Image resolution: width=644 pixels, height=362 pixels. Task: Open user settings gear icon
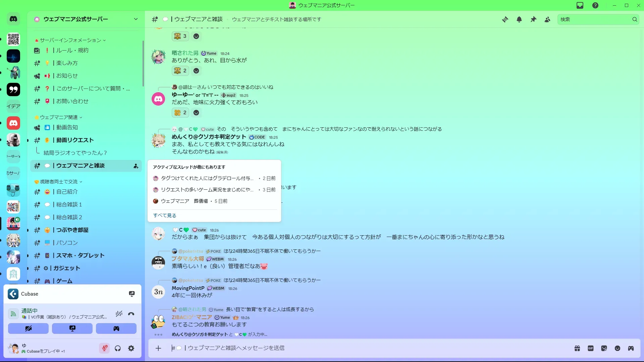tap(131, 348)
